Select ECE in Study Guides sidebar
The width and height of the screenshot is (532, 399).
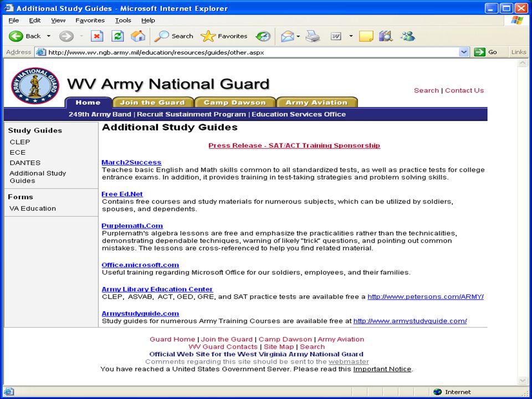click(18, 153)
